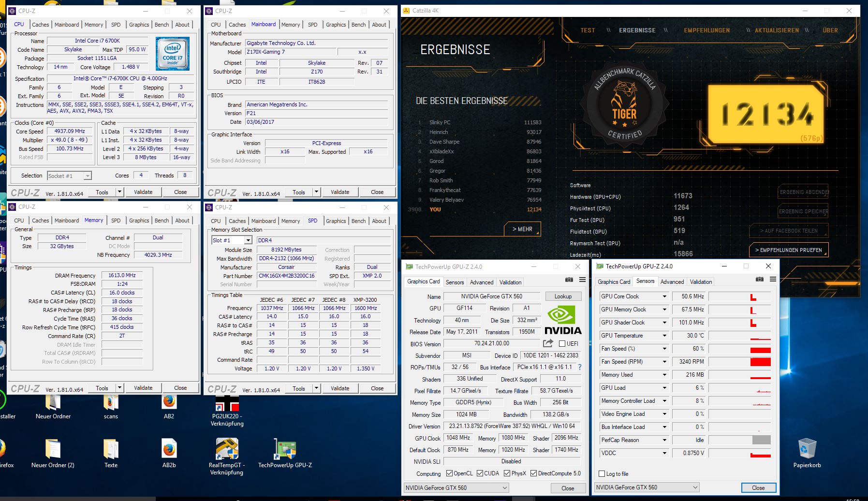The image size is (868, 501).
Task: Click the Core Speed value field 4937.09 MHz
Action: coord(70,131)
